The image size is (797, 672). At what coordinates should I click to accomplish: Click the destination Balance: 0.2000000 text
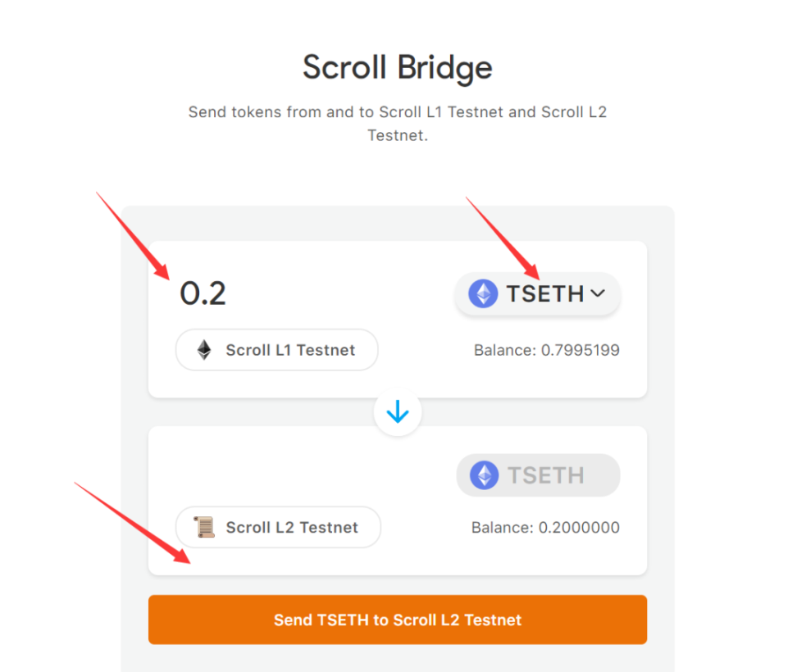(545, 527)
